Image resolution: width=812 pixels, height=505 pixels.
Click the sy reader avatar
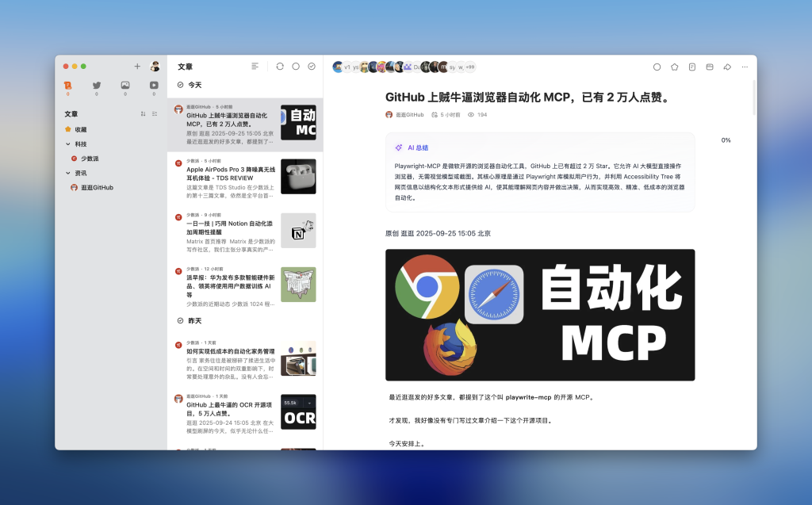[x=452, y=67]
